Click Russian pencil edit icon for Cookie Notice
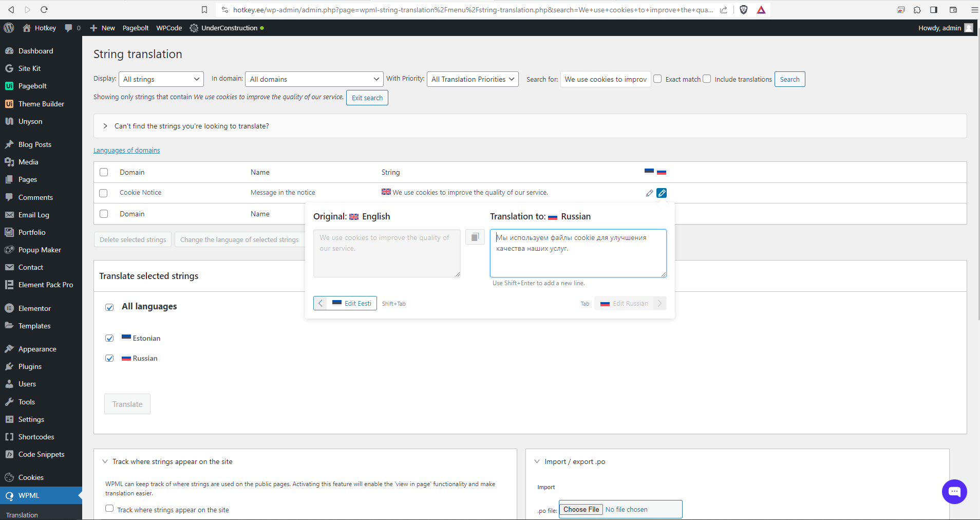 coord(662,193)
